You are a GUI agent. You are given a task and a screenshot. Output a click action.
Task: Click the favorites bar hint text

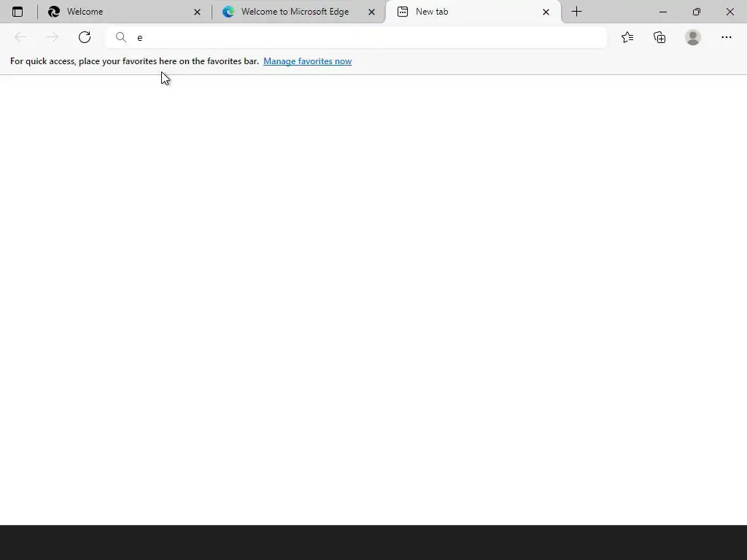(x=134, y=61)
